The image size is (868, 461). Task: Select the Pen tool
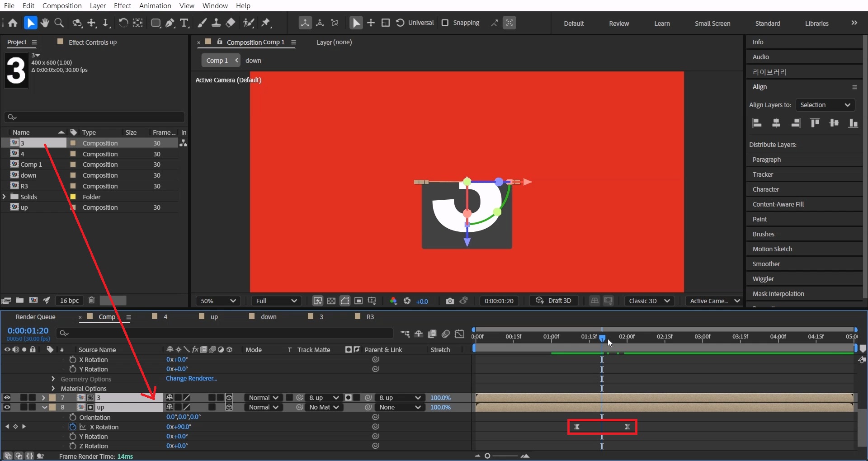[x=170, y=23]
